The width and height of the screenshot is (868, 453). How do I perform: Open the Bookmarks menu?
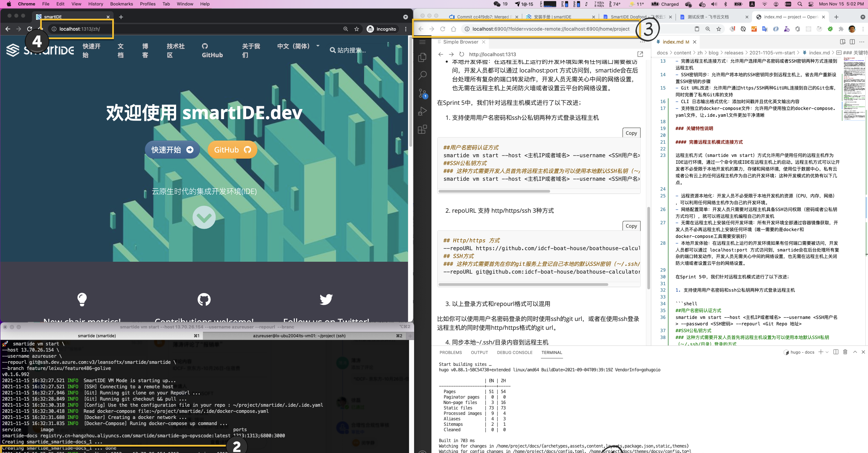coord(121,4)
